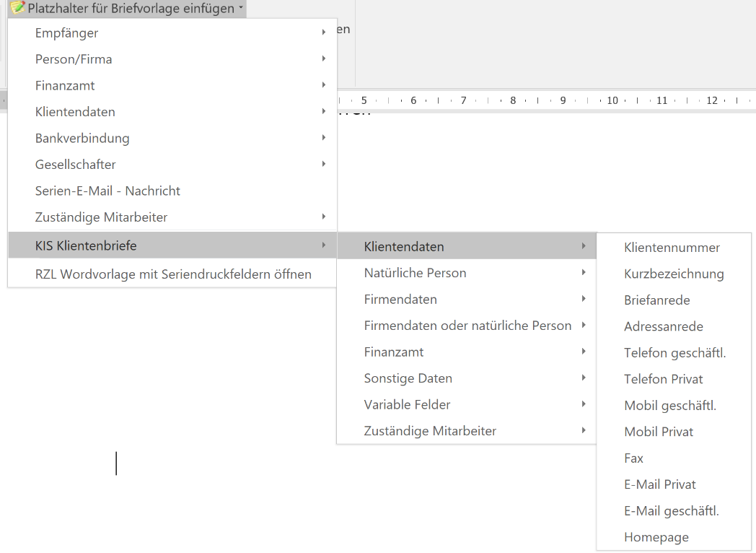The image size is (756, 553).
Task: Open RZL Wordvorlage mit Seriendruckfeldern
Action: pyautogui.click(x=173, y=274)
